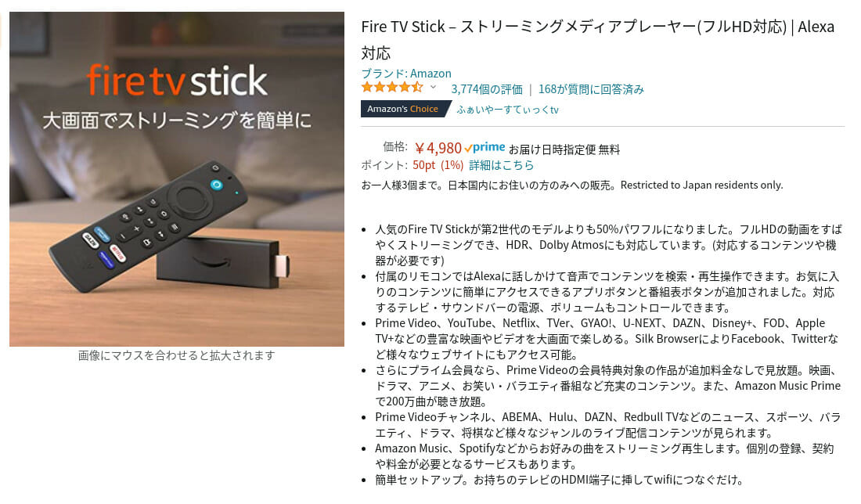
Task: Click the prime checkmark logo
Action: click(x=485, y=147)
